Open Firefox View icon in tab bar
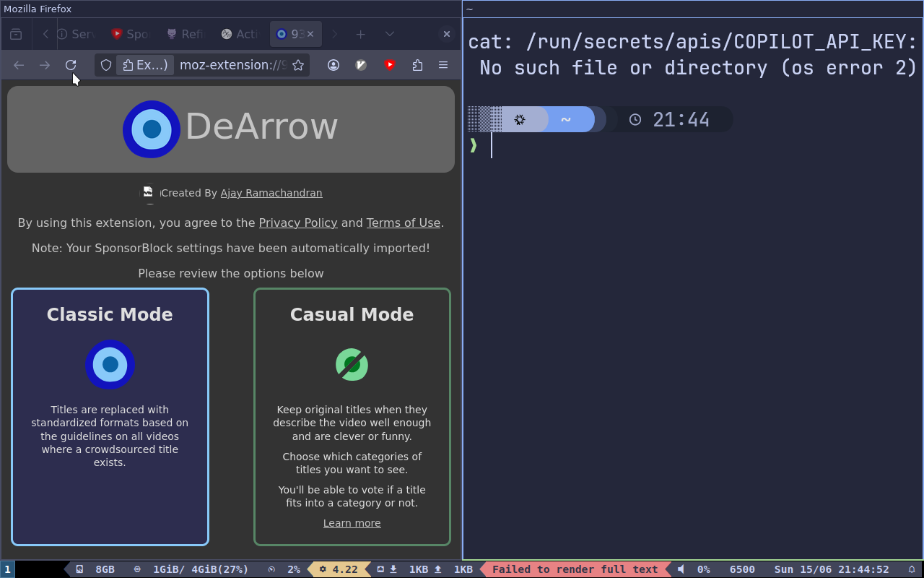 click(x=16, y=34)
